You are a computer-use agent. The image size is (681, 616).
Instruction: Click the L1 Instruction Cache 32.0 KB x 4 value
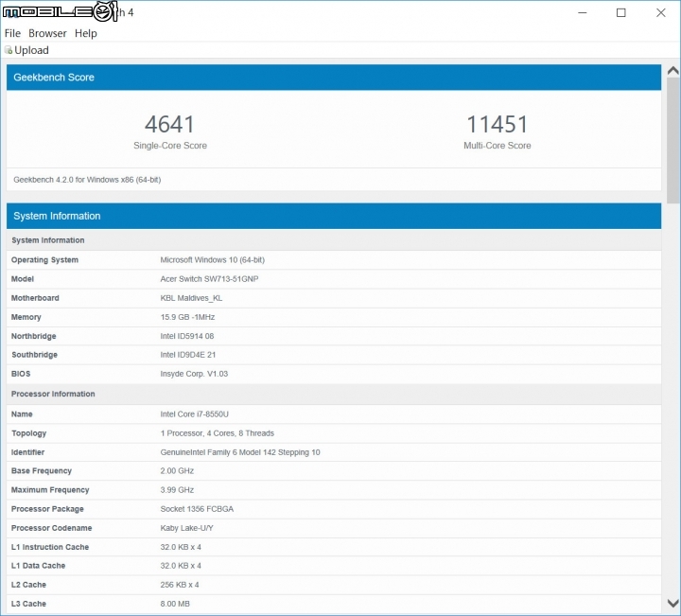coord(181,547)
